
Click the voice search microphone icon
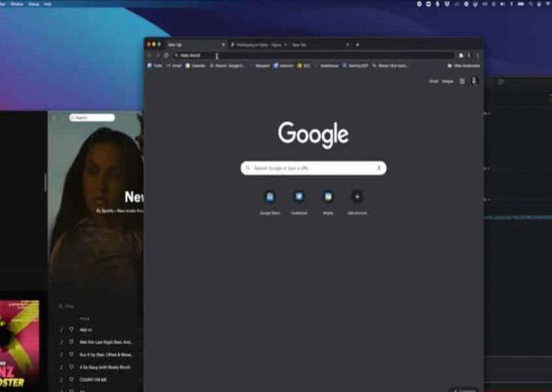coord(378,167)
